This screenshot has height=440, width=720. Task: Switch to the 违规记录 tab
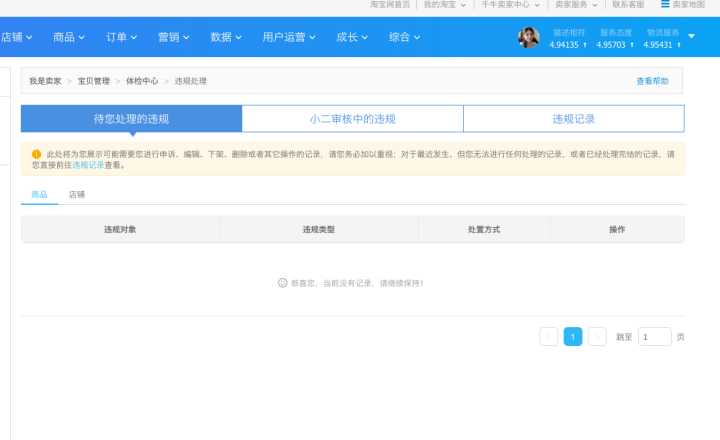(x=573, y=119)
